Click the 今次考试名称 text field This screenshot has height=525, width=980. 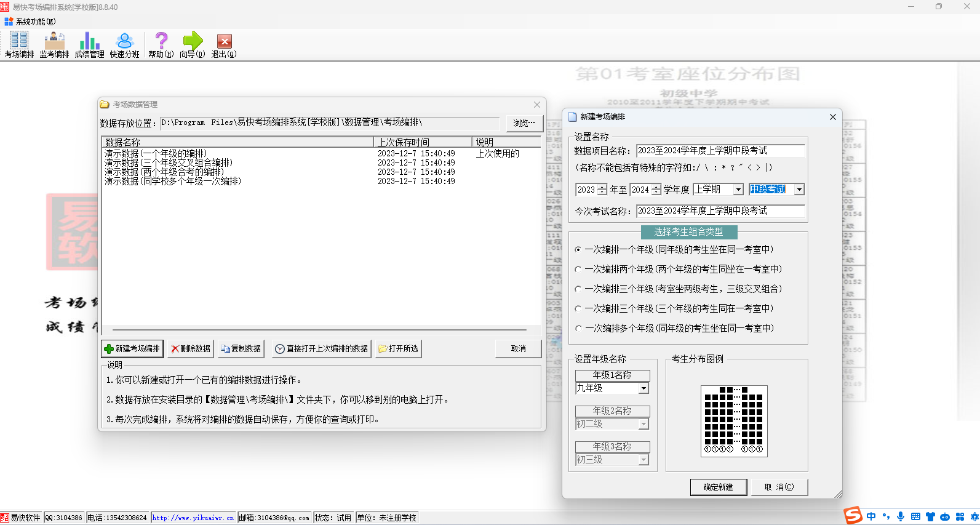coord(720,211)
